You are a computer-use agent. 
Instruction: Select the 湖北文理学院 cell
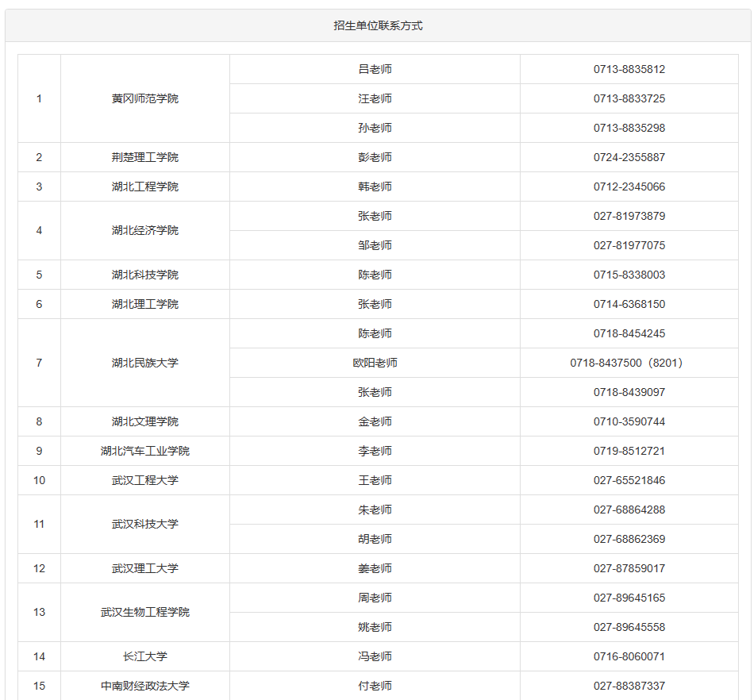(144, 421)
